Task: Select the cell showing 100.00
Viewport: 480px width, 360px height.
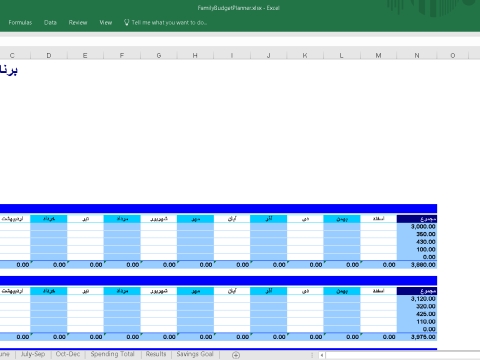Action: (417, 249)
